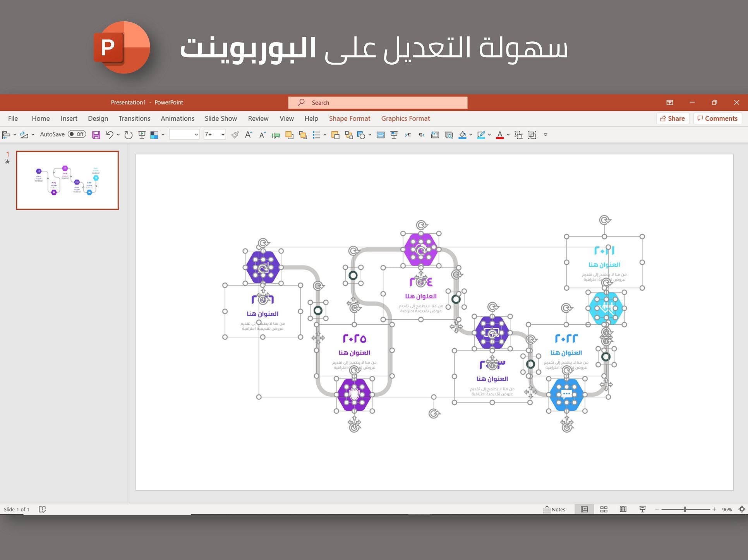The height and width of the screenshot is (560, 748).
Task: Start Slide Show from status bar icon
Action: click(642, 509)
